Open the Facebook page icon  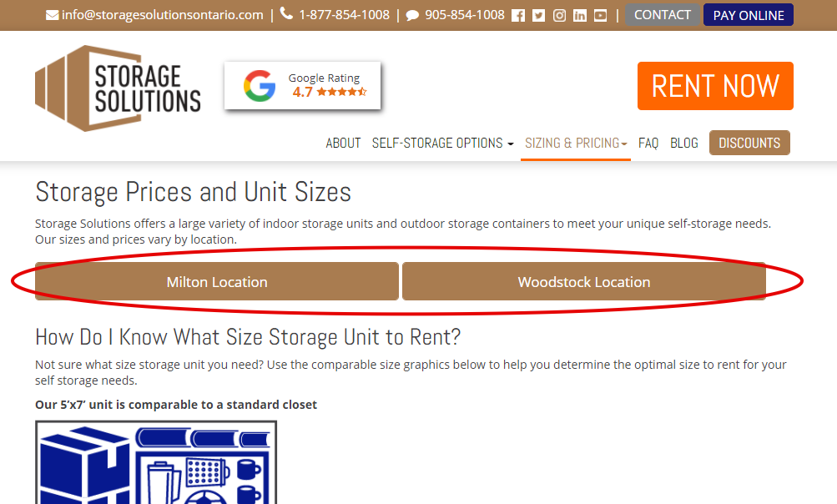point(517,16)
